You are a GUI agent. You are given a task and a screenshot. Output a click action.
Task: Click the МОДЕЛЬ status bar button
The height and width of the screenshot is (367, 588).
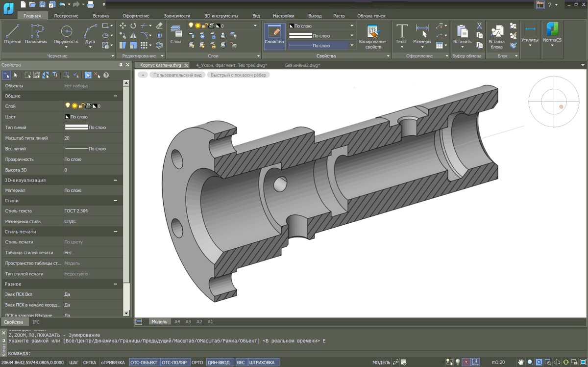pos(381,363)
